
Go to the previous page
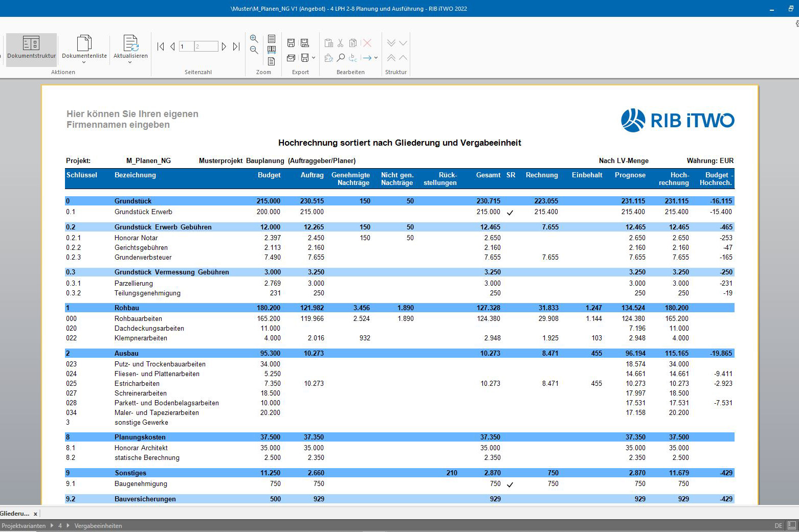click(172, 47)
